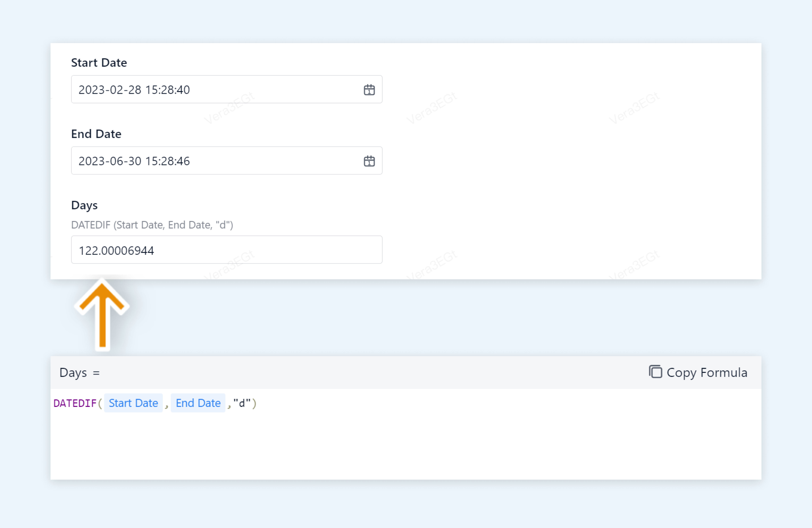Select the Start Date token in the formula

tap(133, 403)
